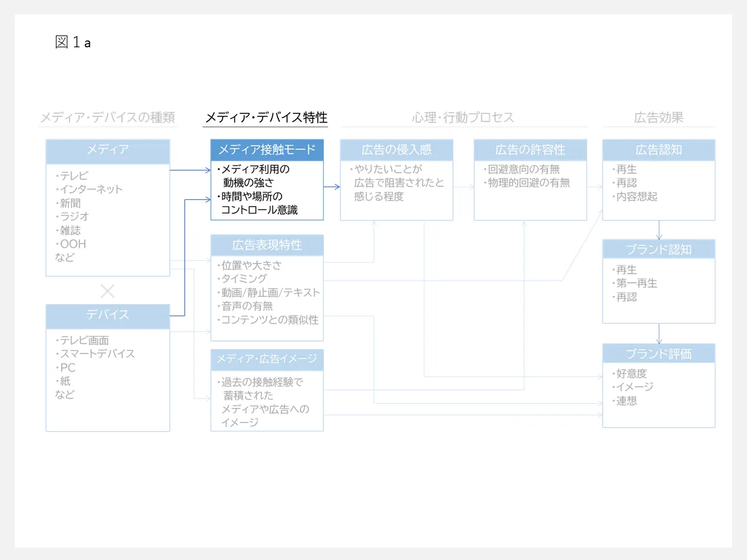Click the メディア・デバイスの種類 column heading
Viewport: 747px width, 560px height.
pyautogui.click(x=108, y=118)
